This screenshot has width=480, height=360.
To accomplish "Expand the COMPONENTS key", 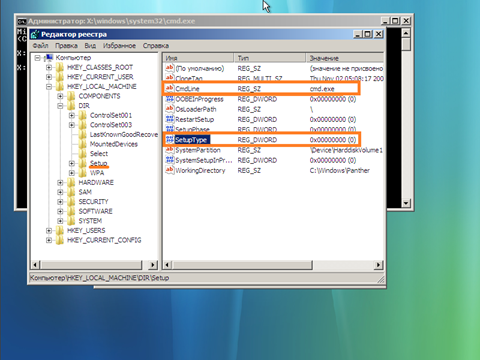I will 60,96.
